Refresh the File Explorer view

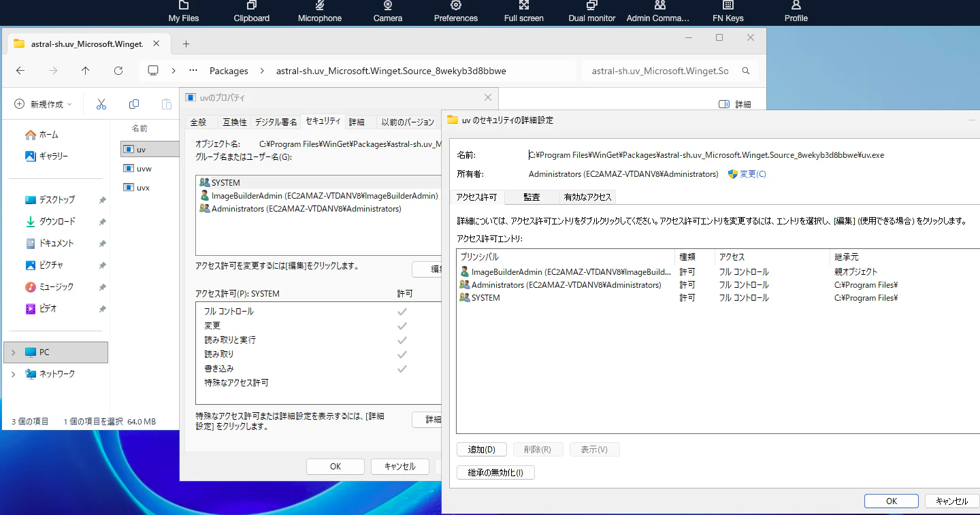point(118,71)
